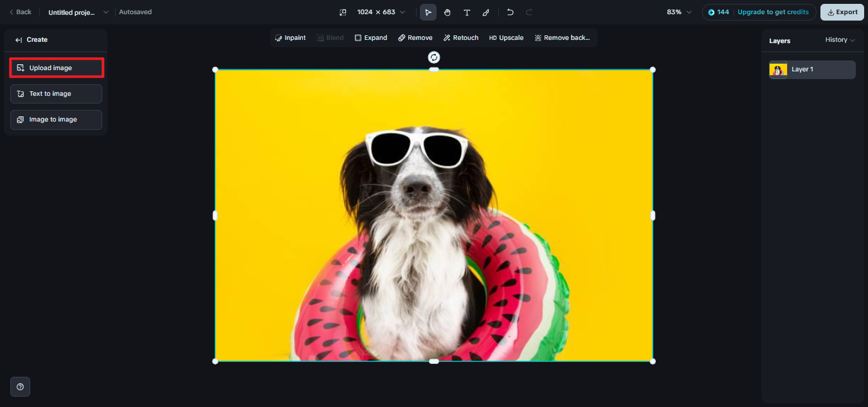The height and width of the screenshot is (407, 868).
Task: Activate the Hand pan tool
Action: (x=448, y=12)
